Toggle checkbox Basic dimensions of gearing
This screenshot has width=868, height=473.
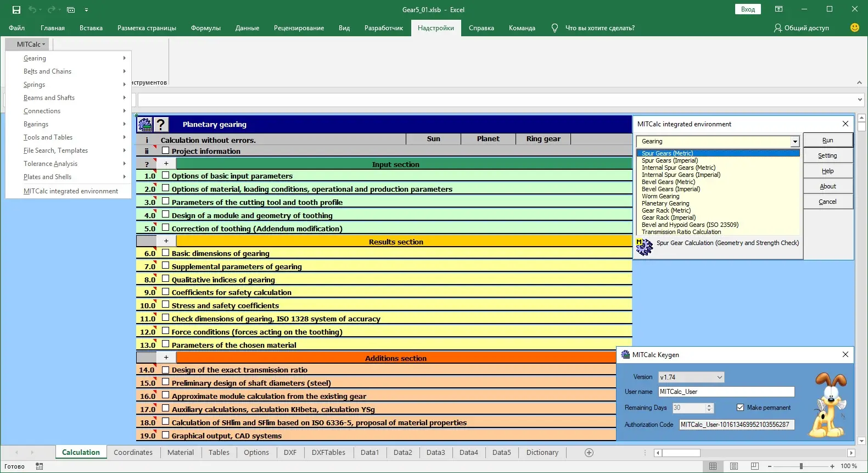[166, 253]
